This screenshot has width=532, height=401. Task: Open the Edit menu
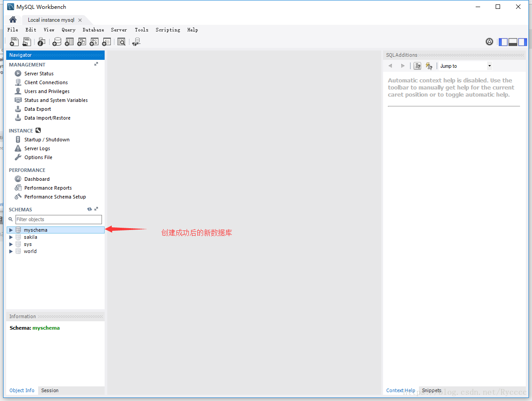[31, 30]
